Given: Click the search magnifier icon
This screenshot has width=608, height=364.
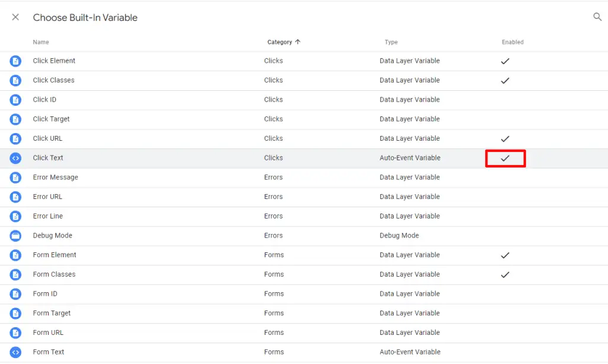Looking at the screenshot, I should [x=597, y=17].
